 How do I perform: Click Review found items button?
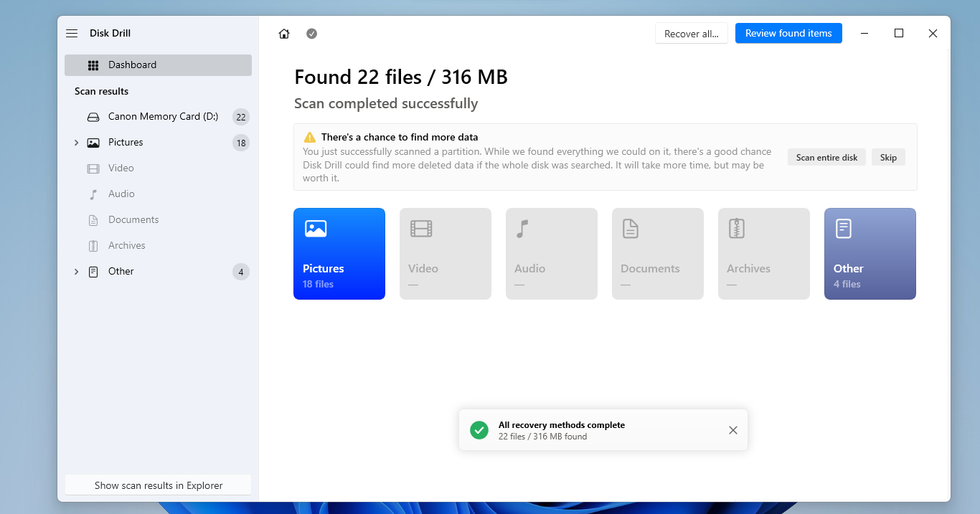coord(788,33)
